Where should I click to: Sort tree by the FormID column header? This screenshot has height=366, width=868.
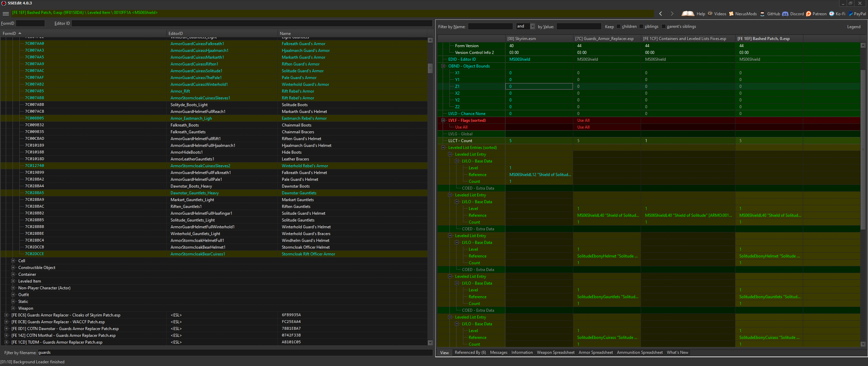tap(83, 33)
